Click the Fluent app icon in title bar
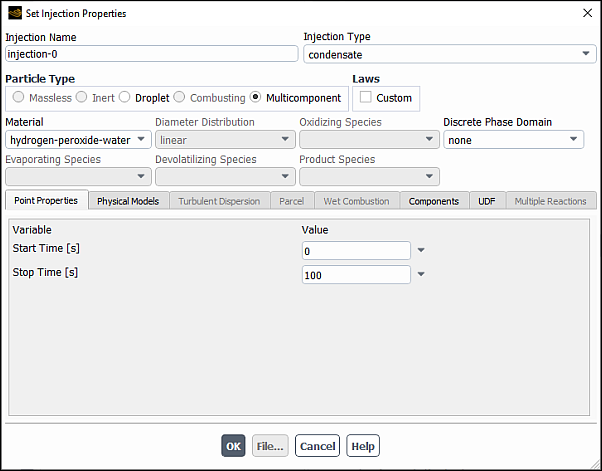Screen dimensions: 602x471 coord(15,13)
